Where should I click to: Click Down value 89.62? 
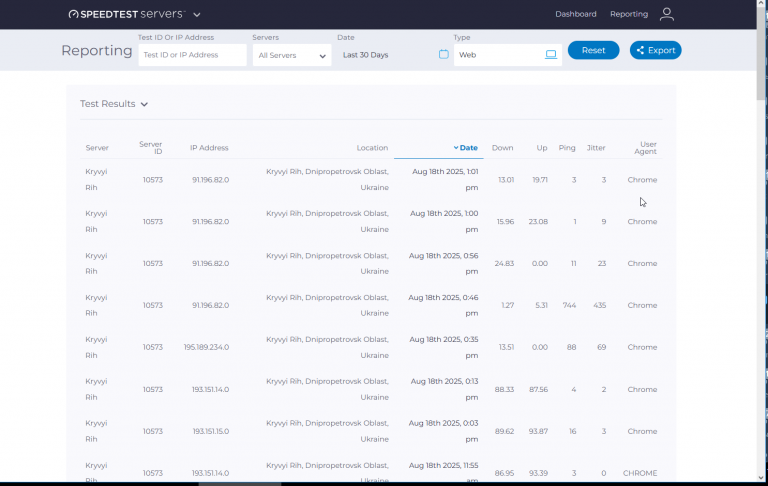504,431
